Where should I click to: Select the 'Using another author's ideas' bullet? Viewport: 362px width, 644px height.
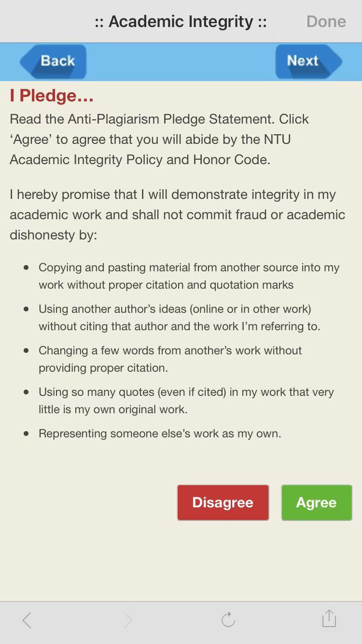(179, 318)
